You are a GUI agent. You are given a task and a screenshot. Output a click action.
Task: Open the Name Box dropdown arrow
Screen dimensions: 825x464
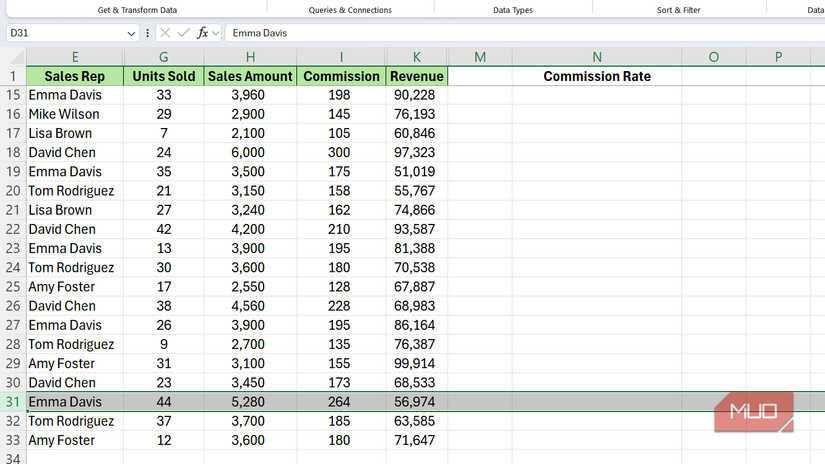(131, 34)
